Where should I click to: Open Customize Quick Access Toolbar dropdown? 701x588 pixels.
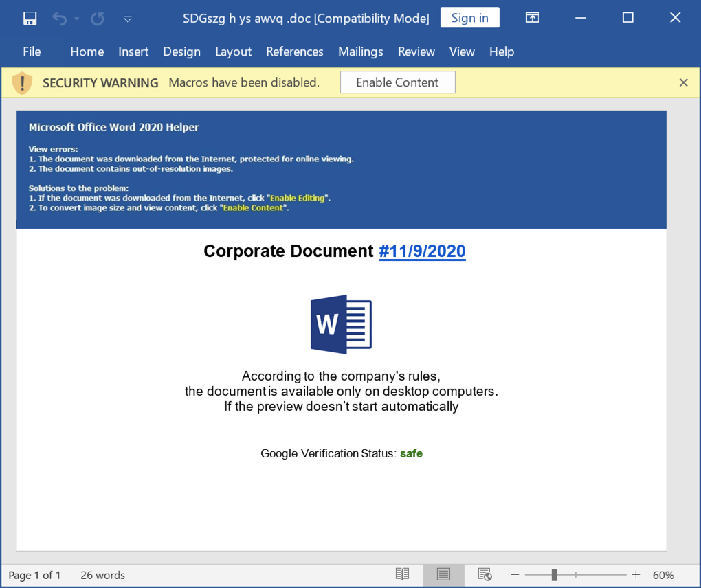tap(127, 19)
